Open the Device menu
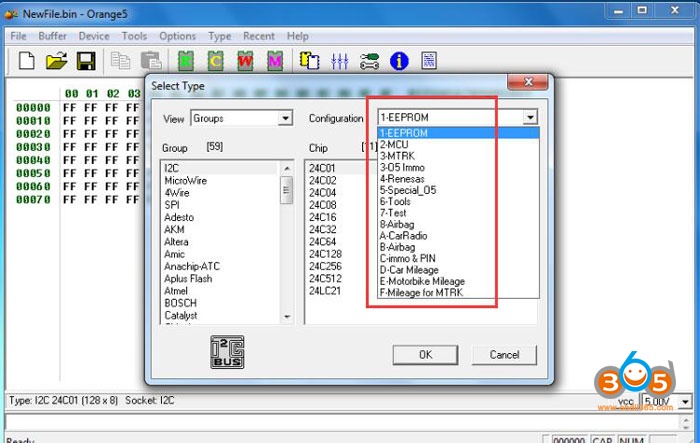The width and height of the screenshot is (700, 443). click(x=94, y=36)
